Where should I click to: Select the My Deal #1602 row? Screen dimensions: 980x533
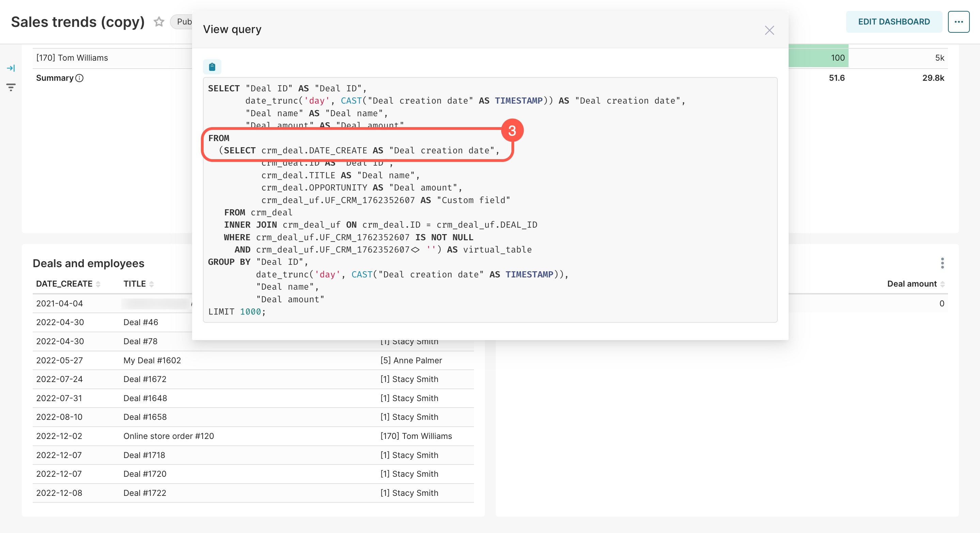152,361
